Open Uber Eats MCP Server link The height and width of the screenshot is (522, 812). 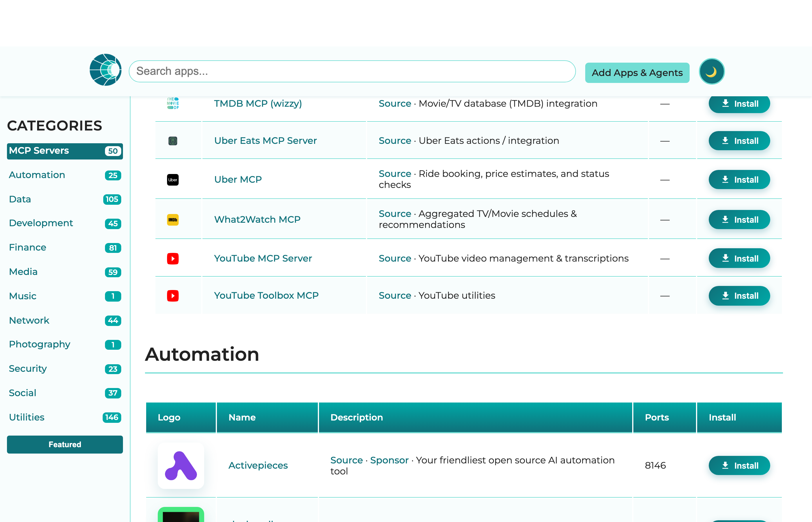265,141
